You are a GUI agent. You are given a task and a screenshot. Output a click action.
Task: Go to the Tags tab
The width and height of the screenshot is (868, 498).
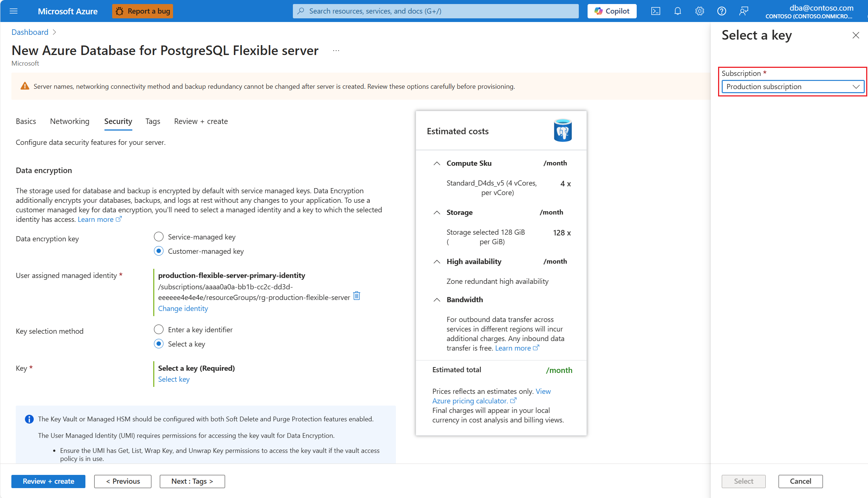(152, 121)
